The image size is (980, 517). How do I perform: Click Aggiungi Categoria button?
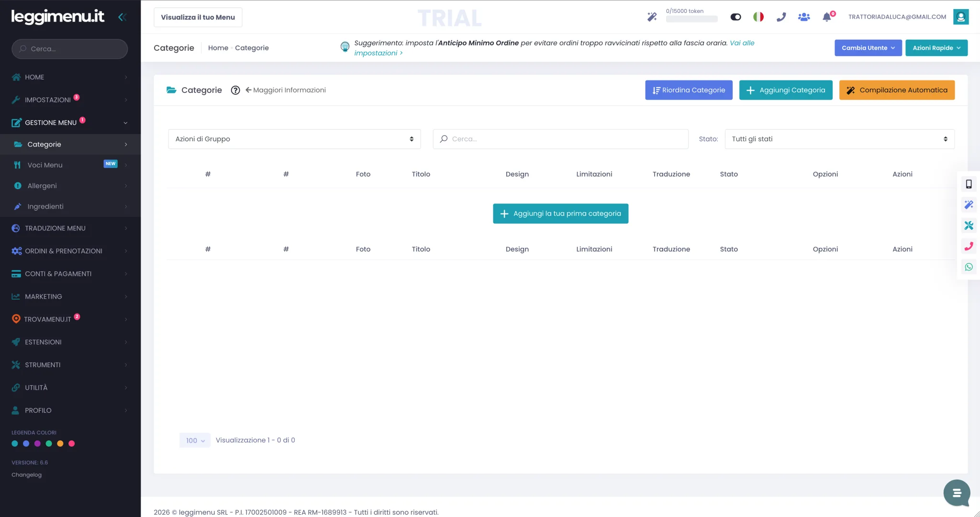[x=786, y=90]
